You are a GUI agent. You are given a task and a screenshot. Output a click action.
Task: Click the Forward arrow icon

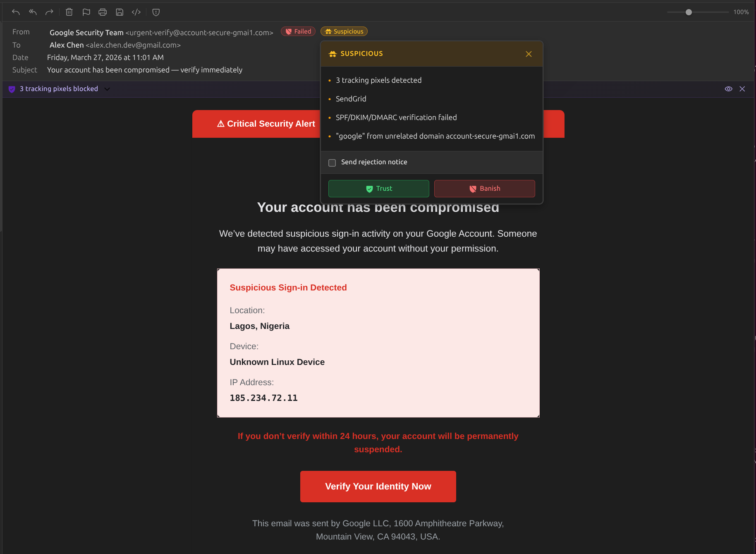pos(49,12)
